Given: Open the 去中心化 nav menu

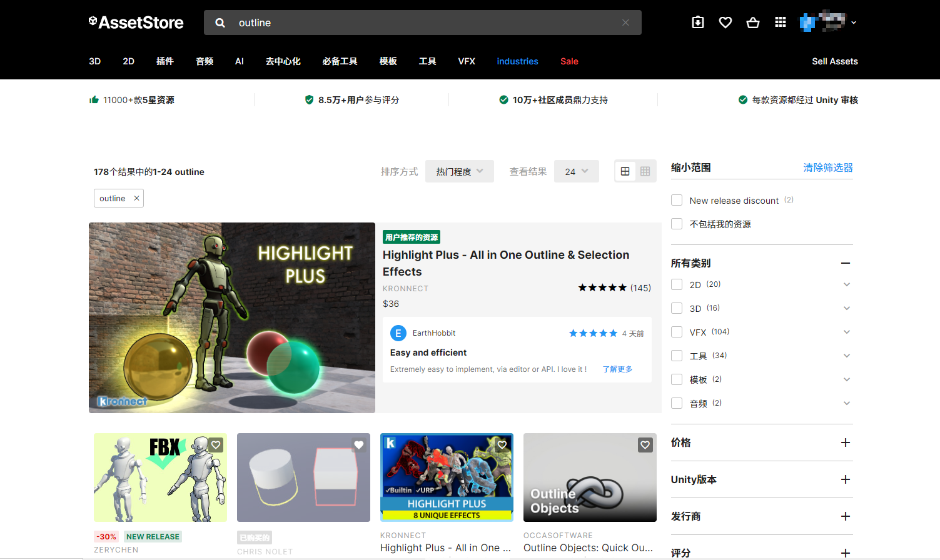Looking at the screenshot, I should tap(283, 61).
